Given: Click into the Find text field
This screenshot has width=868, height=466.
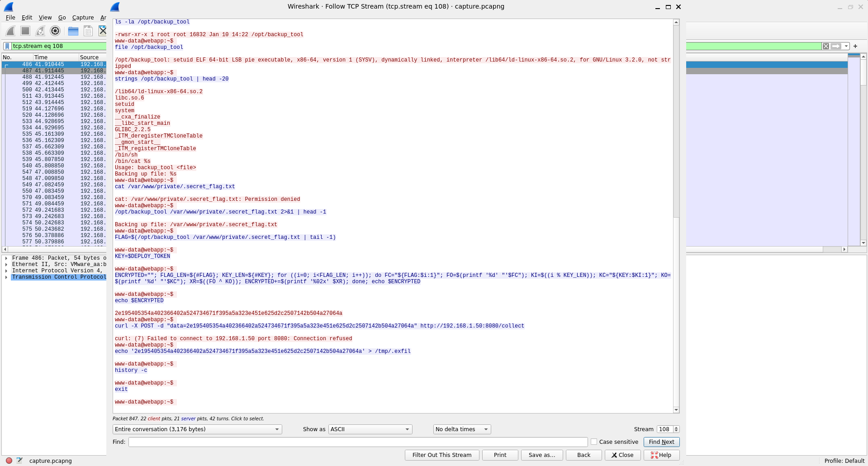Looking at the screenshot, I should pos(358,442).
